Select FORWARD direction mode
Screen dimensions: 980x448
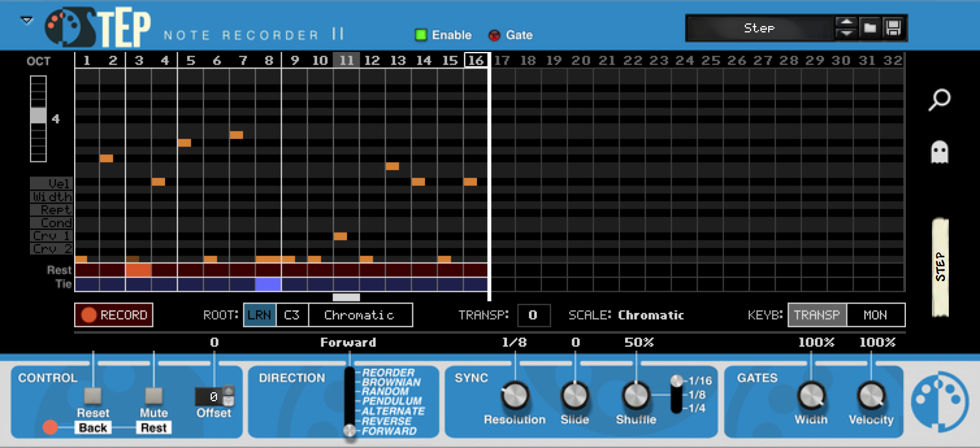tap(389, 430)
